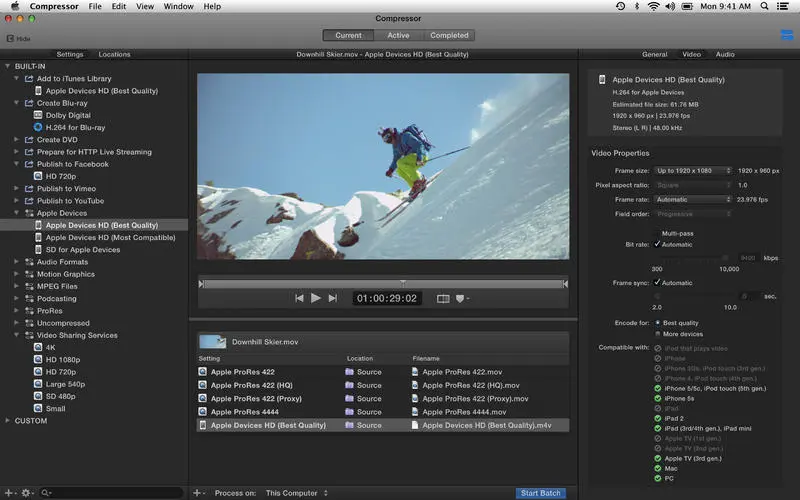This screenshot has height=500, width=800.
Task: Click the marker icon next to timecode
Action: 461,298
